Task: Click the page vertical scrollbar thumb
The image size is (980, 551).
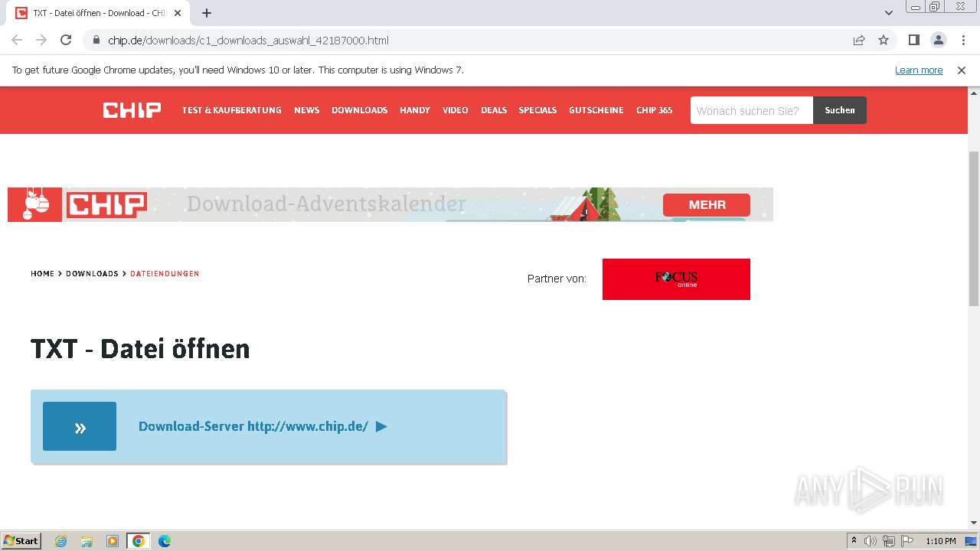Action: (x=974, y=228)
